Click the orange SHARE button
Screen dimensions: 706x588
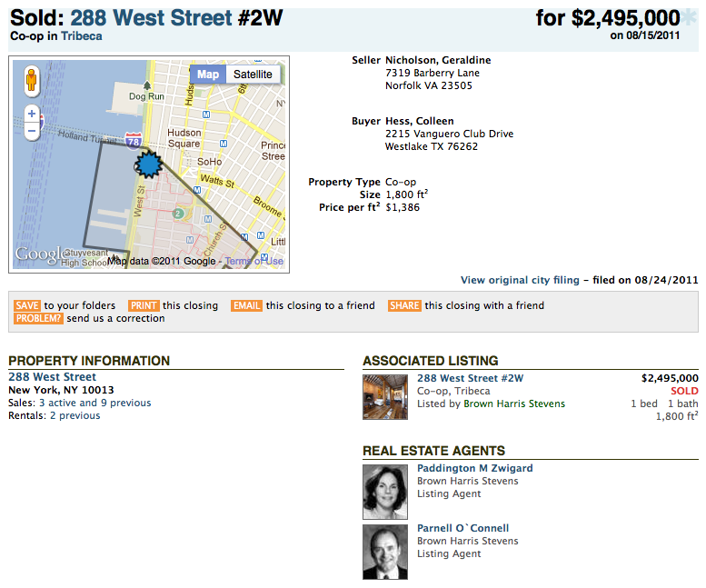click(404, 306)
